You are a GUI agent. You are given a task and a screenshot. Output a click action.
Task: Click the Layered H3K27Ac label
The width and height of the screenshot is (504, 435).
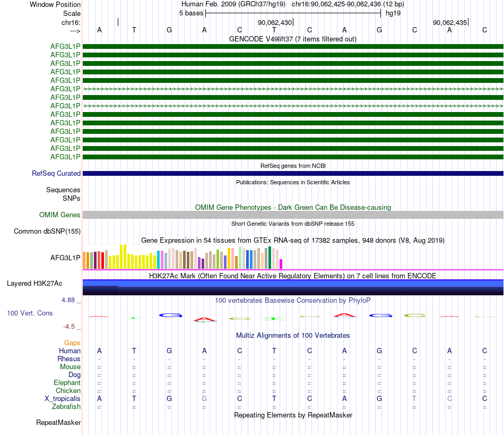pos(34,284)
